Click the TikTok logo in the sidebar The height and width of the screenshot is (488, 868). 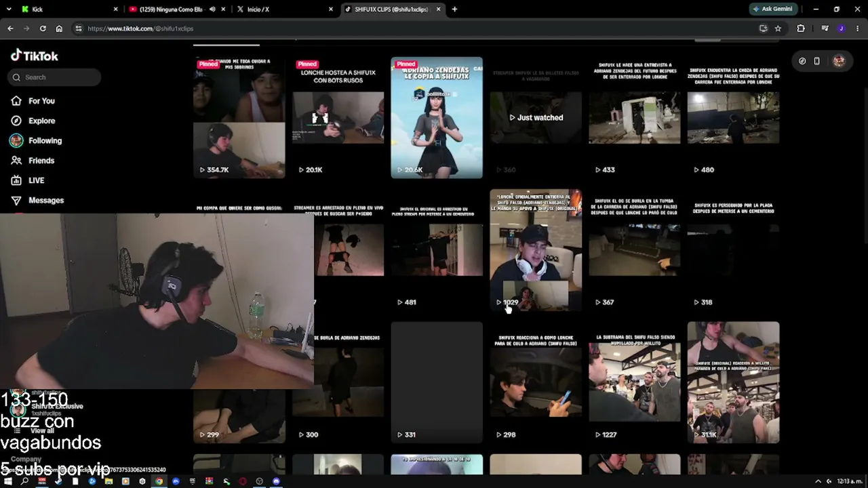[35, 56]
